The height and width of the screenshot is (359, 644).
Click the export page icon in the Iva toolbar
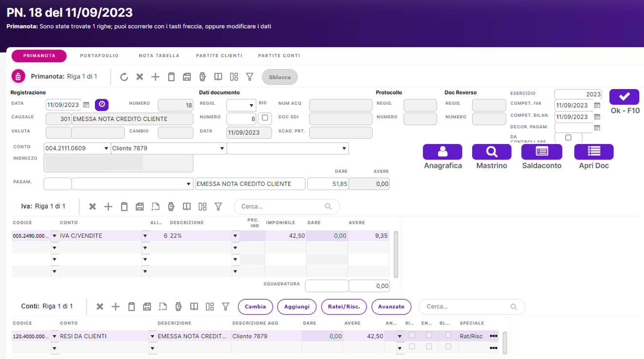tap(155, 207)
